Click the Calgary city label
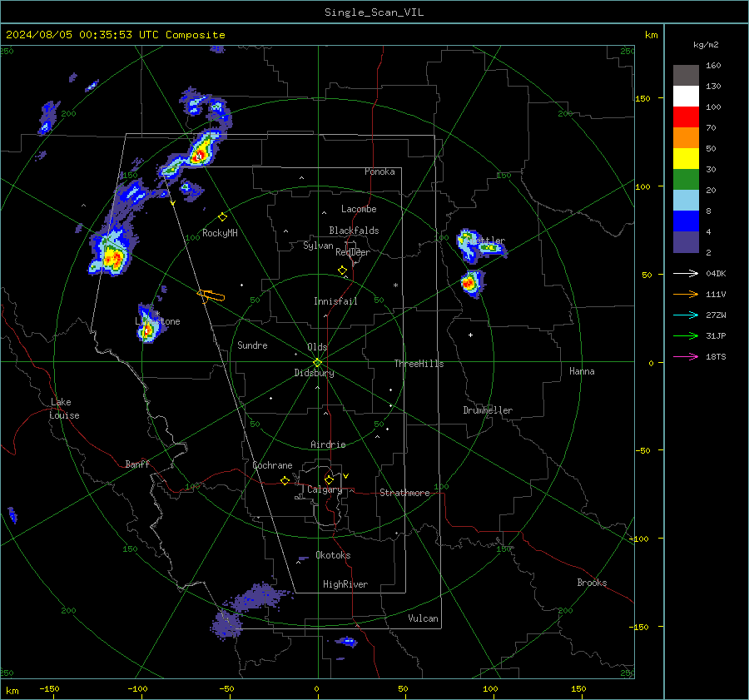 point(325,489)
